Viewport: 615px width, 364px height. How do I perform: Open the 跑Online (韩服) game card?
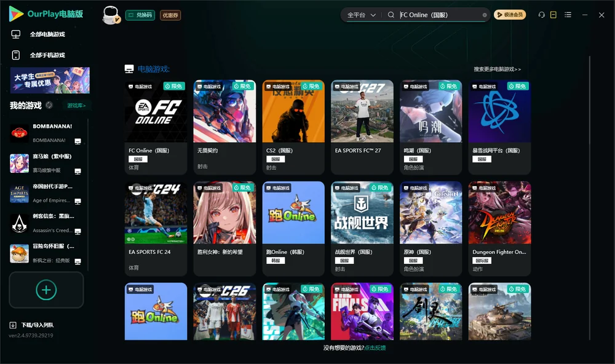coord(293,229)
